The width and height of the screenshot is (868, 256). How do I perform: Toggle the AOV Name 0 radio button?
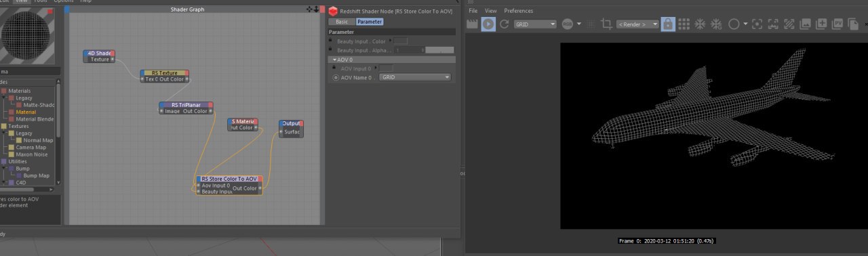(336, 77)
